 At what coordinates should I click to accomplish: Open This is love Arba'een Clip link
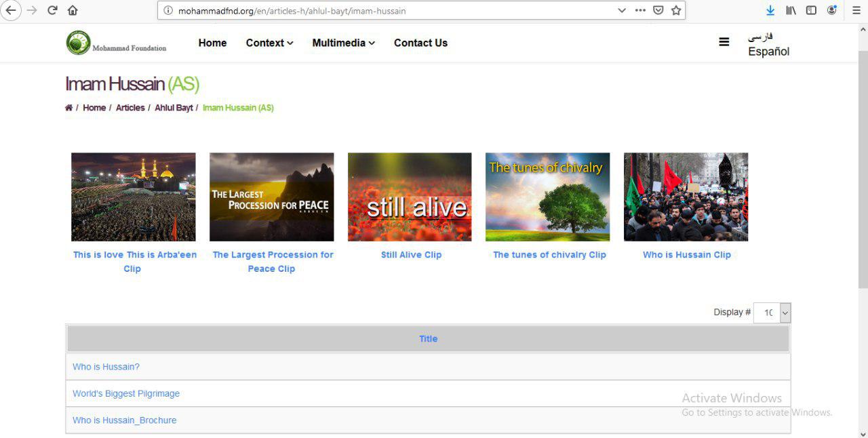(134, 262)
